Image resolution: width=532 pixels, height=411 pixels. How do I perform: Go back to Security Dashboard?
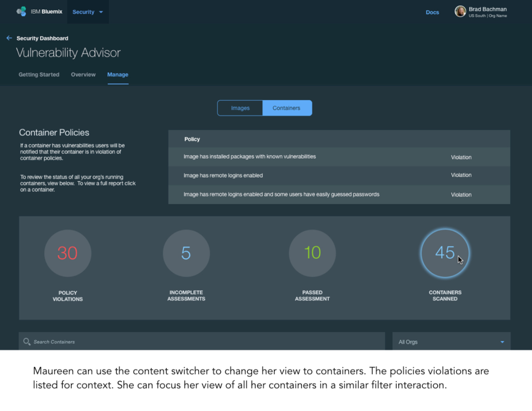point(42,38)
